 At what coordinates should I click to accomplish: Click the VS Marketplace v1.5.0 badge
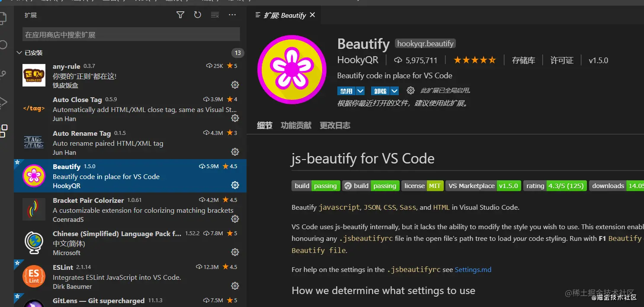pos(483,185)
